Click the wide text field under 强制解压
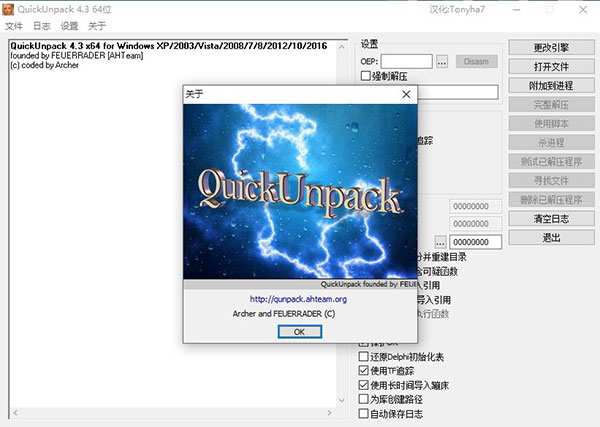600x427 pixels. (458, 92)
